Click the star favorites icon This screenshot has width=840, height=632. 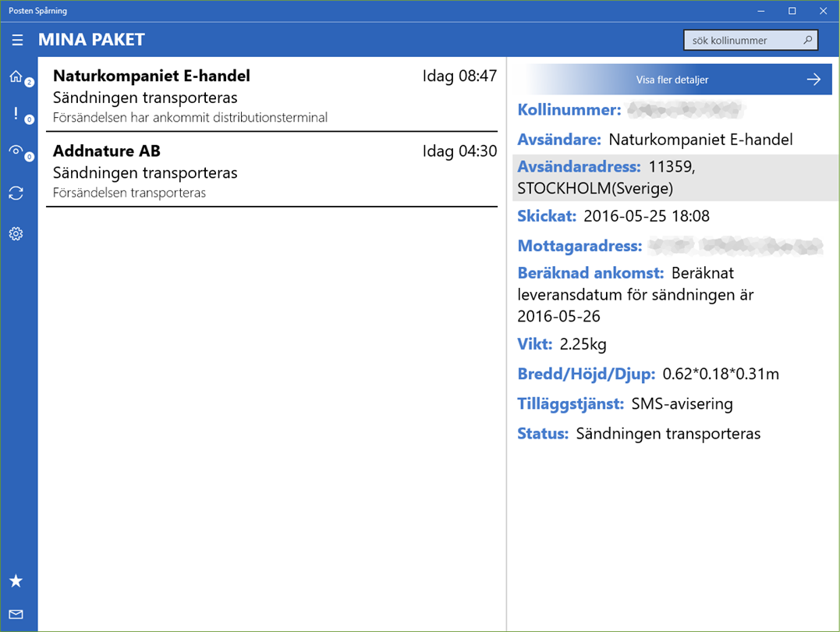[x=16, y=581]
